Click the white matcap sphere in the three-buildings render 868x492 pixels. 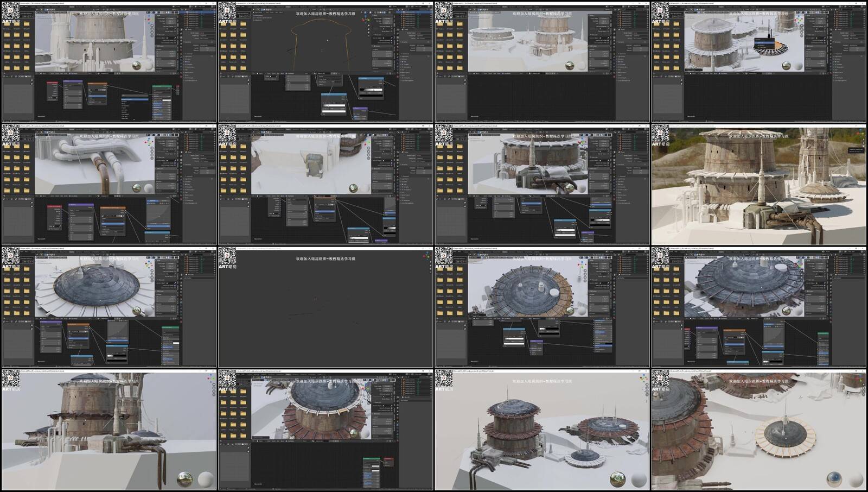pyautogui.click(x=639, y=480)
